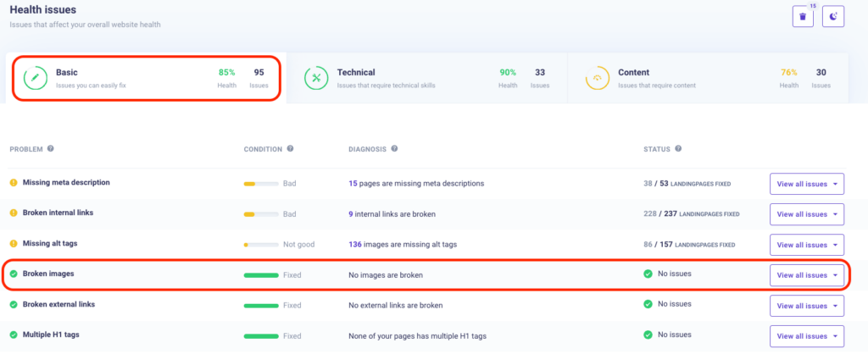Click the help icon next to Problem
Viewport: 868px width, 354px height.
click(x=51, y=149)
